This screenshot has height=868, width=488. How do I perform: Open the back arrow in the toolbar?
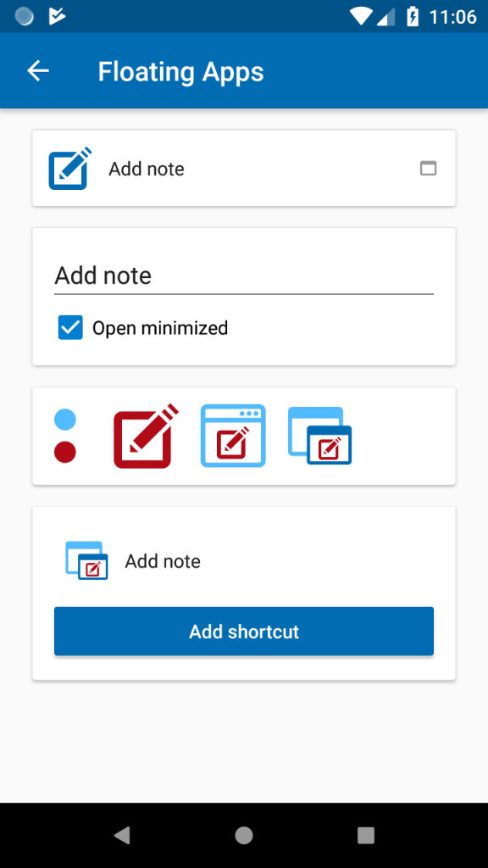coord(37,71)
